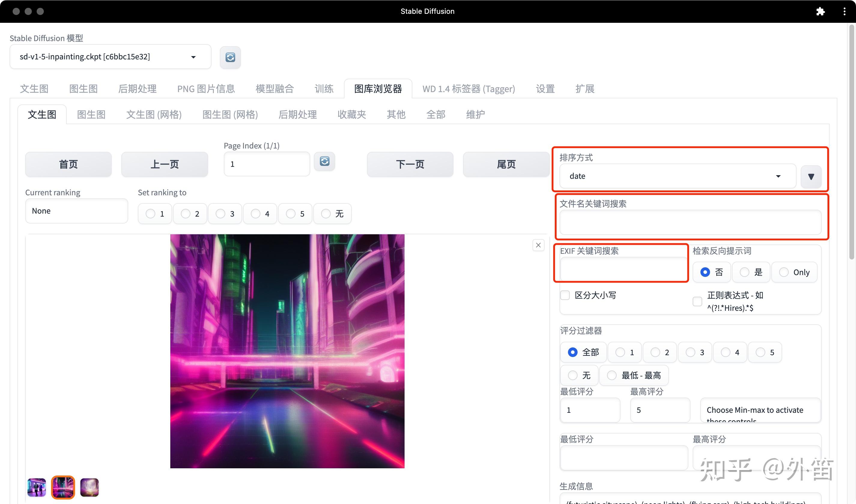
Task: Select Only for 检索反向提示词
Action: coord(784,272)
